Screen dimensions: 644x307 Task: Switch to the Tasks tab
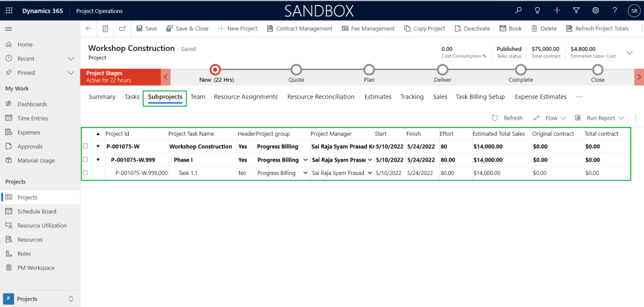point(132,97)
